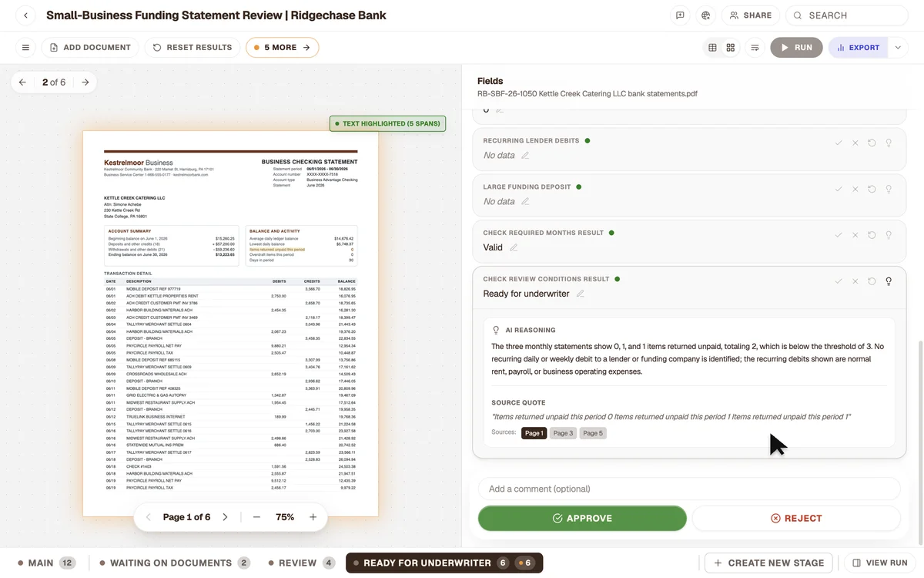Reset the Check Required Months Result field
This screenshot has width=924, height=578.
click(872, 235)
